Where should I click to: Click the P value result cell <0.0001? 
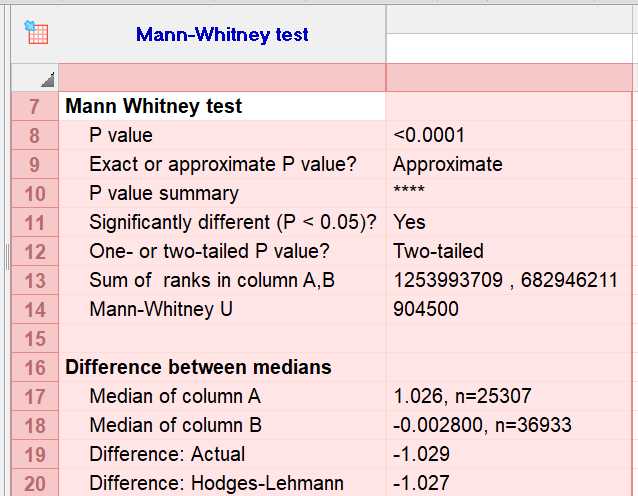point(429,135)
